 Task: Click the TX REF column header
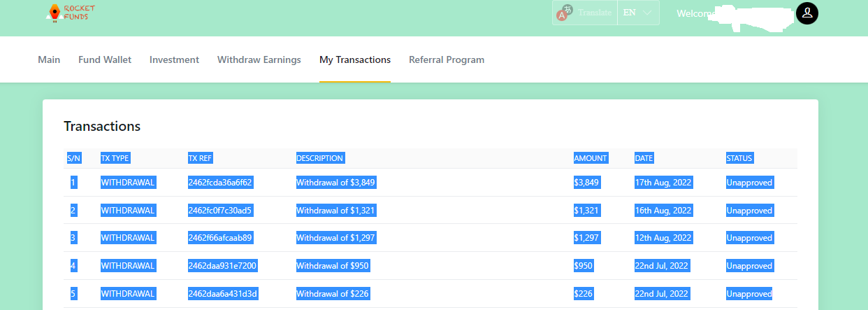click(201, 158)
